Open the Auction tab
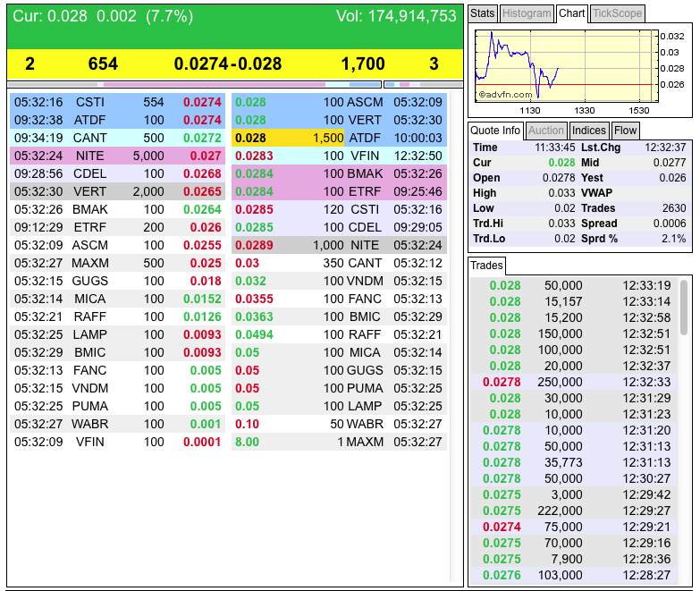Screen dimensions: 700x591 click(546, 131)
